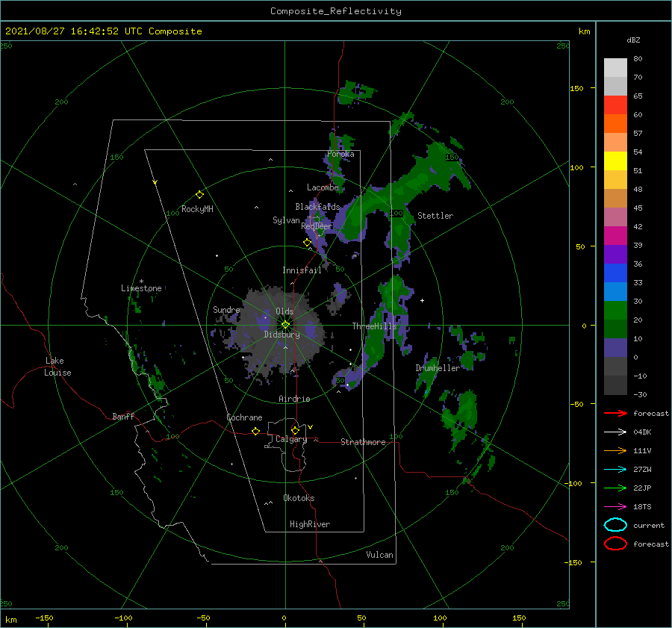Click the Ponoka town label

pyautogui.click(x=340, y=154)
